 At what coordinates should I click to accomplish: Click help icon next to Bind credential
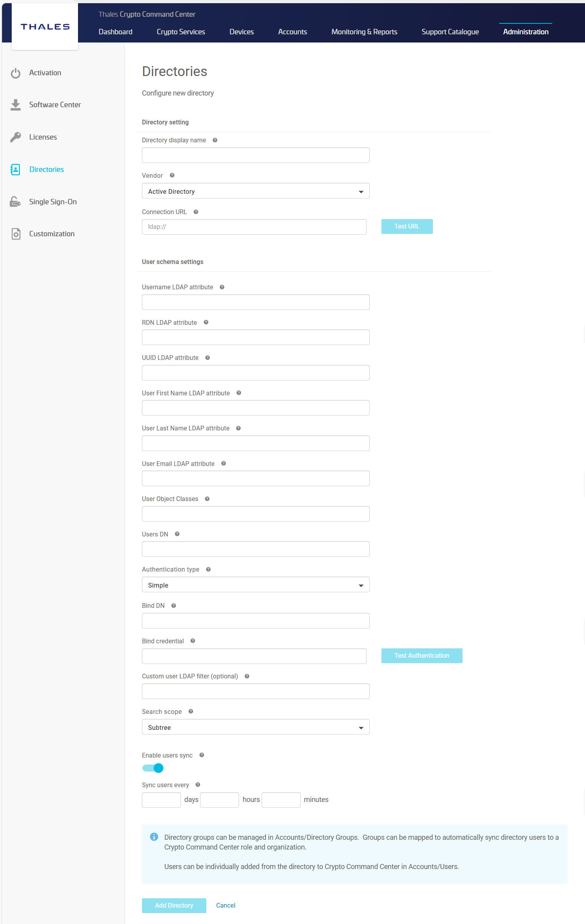click(193, 641)
